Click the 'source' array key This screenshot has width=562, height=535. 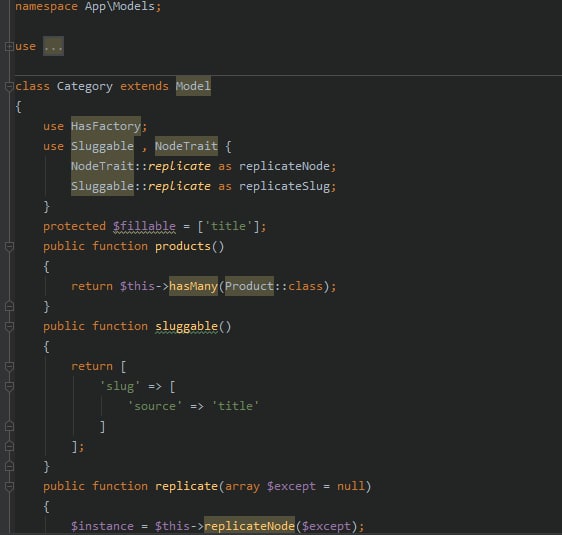coord(155,406)
